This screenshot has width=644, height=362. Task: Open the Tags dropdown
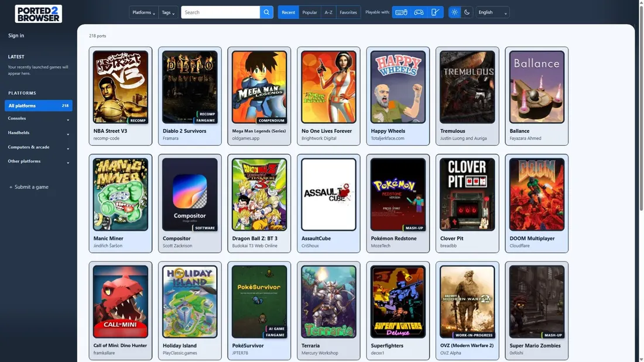pyautogui.click(x=168, y=12)
